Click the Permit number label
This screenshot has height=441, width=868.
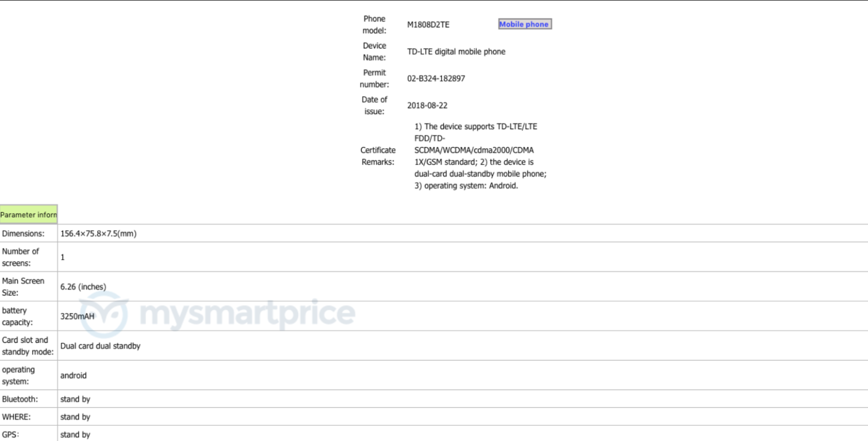tap(374, 78)
